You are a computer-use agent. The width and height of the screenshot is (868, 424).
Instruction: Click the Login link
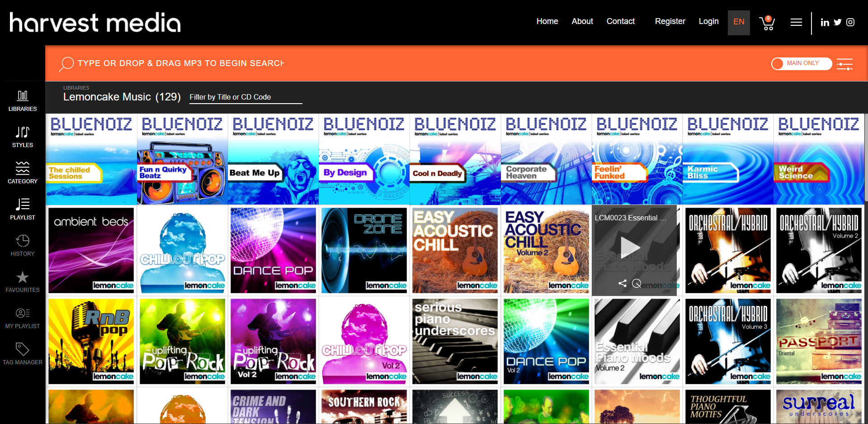(x=708, y=21)
